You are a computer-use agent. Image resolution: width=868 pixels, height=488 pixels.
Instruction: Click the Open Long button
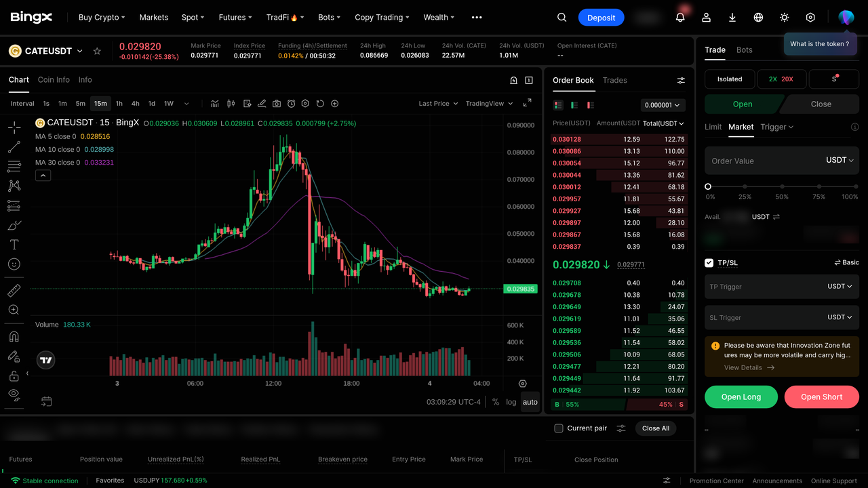(741, 397)
